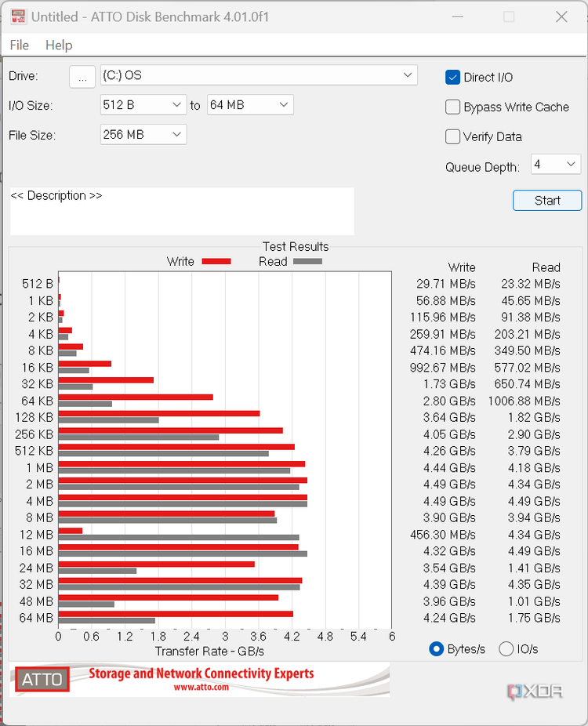Screen dimensions: 588x726
Task: Enable the Verify Data checkbox
Action: point(452,136)
